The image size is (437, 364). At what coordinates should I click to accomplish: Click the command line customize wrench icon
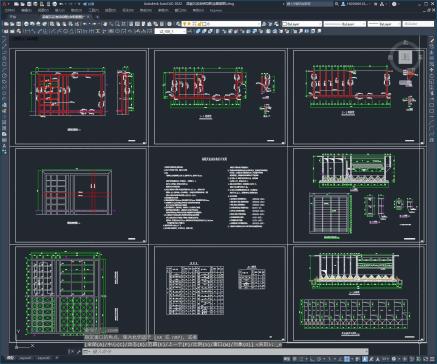[78, 351]
